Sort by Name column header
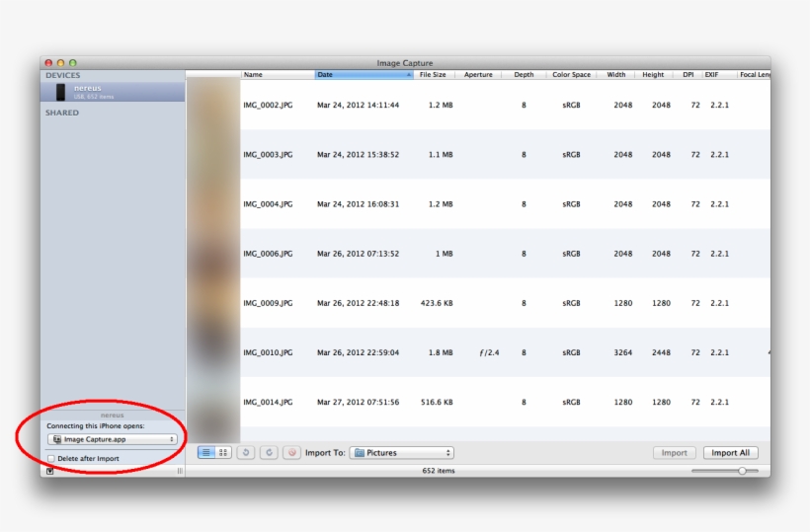The height and width of the screenshot is (532, 810). (278, 75)
